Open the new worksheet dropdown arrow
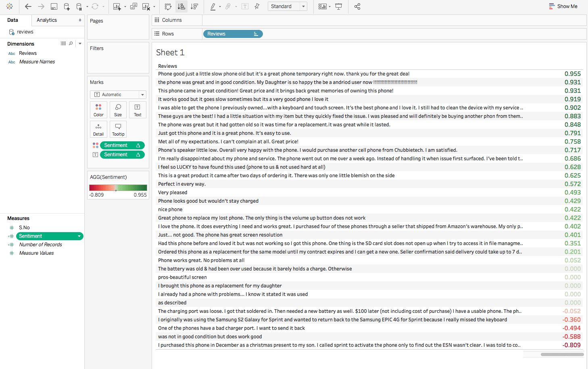Viewport: 588px width, 369px height. coord(125,7)
